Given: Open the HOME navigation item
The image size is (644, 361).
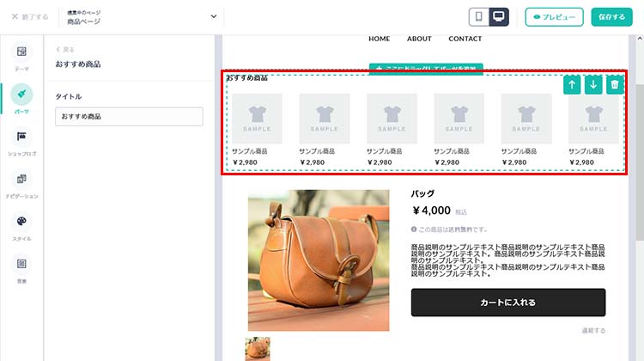Looking at the screenshot, I should (379, 39).
